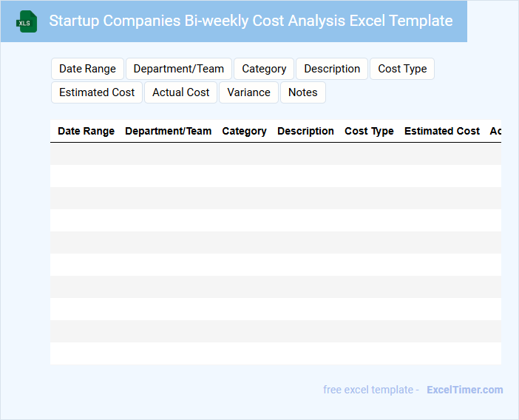Select the Date Range tag button
Viewport: 519px width, 420px height.
point(87,69)
